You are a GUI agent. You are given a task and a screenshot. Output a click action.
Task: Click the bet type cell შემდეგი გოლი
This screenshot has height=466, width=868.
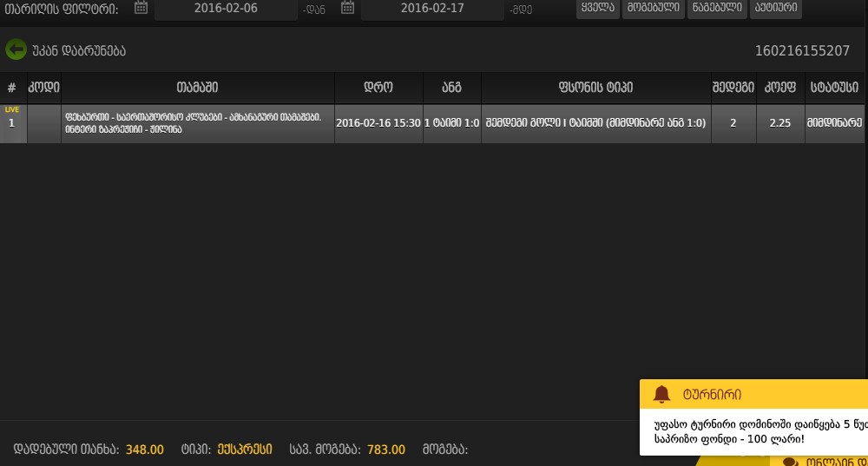click(x=596, y=123)
